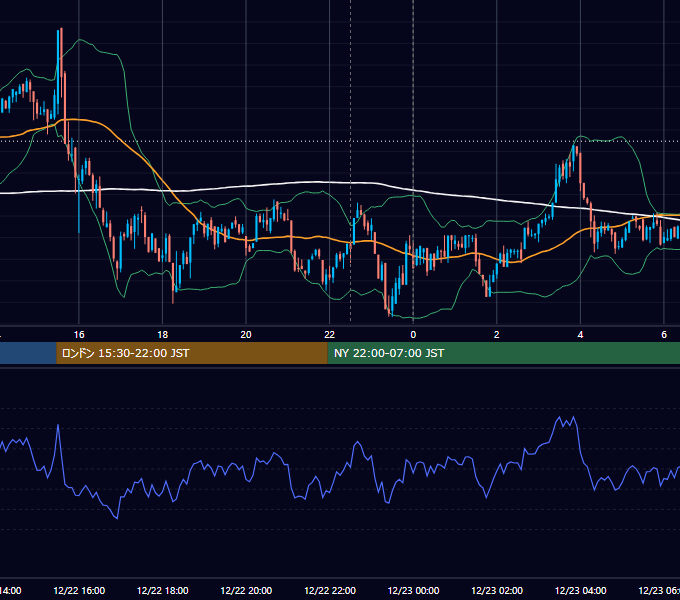Click the 4 hour axis label
The image size is (680, 600).
580,335
